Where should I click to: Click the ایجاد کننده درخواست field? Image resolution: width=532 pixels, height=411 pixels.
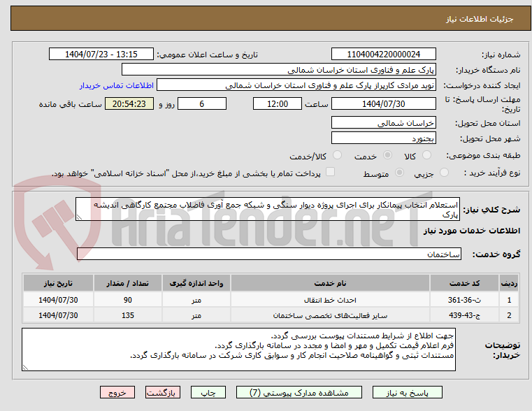[x=296, y=85]
